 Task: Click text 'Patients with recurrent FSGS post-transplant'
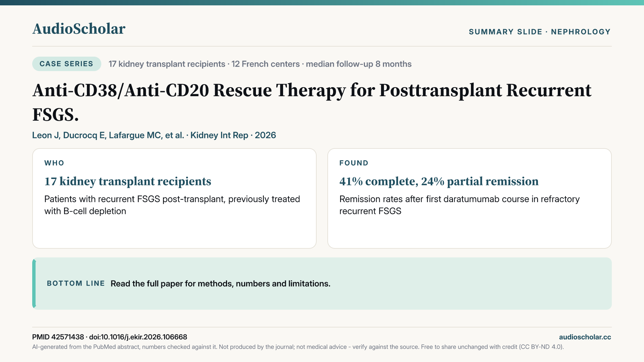click(172, 205)
